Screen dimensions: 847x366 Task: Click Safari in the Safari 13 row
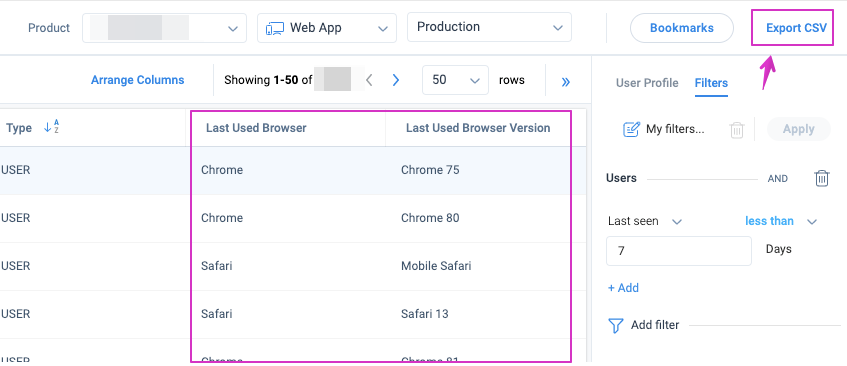tap(217, 314)
